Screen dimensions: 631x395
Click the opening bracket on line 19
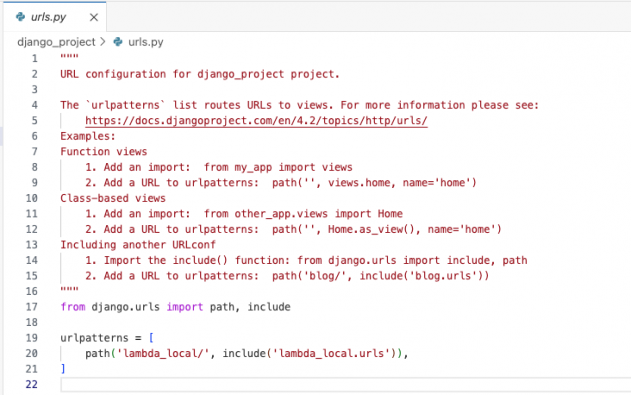point(151,338)
